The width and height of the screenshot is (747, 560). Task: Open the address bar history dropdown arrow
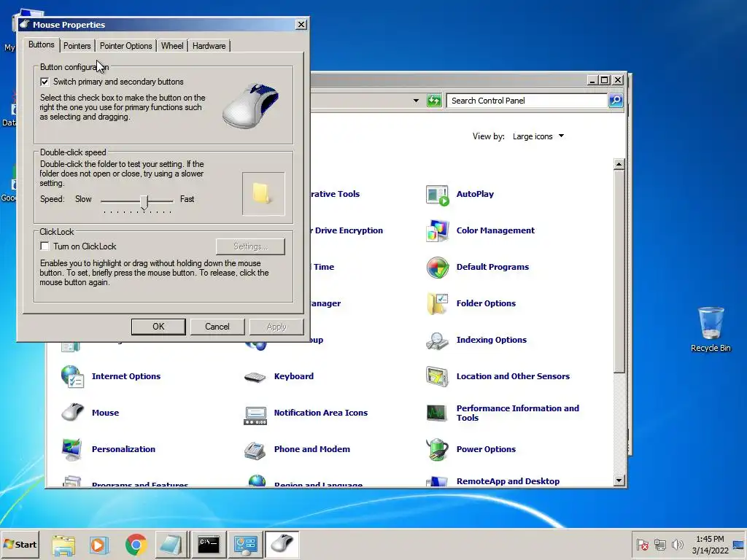pyautogui.click(x=416, y=101)
